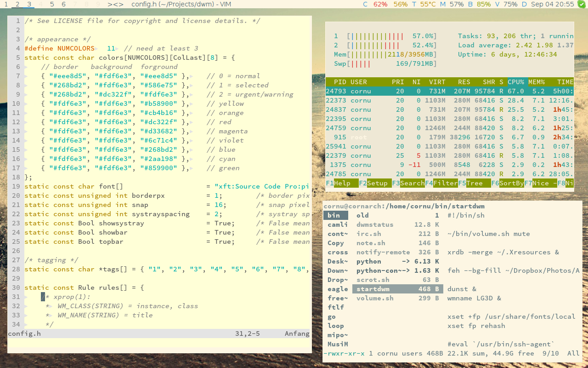This screenshot has width=588, height=368.
Task: Select the loop directory in ranger
Action: pos(336,326)
